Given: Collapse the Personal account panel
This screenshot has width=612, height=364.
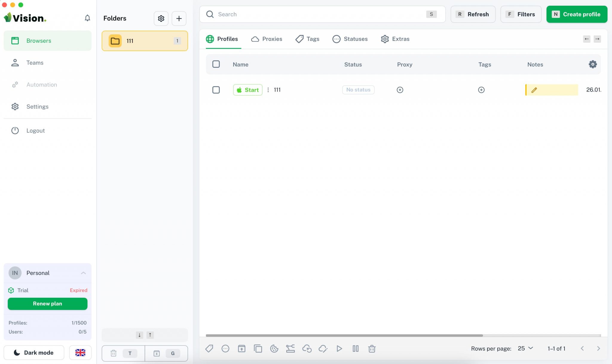Looking at the screenshot, I should click(x=83, y=273).
